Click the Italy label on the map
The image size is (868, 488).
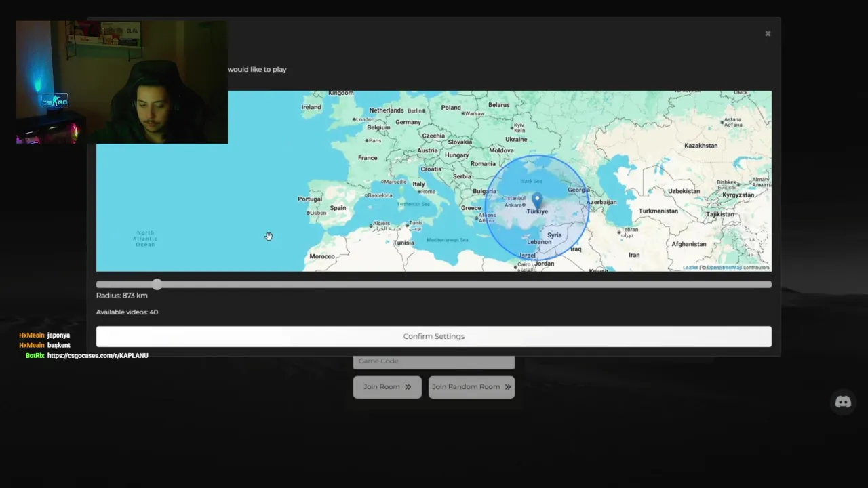pyautogui.click(x=419, y=184)
